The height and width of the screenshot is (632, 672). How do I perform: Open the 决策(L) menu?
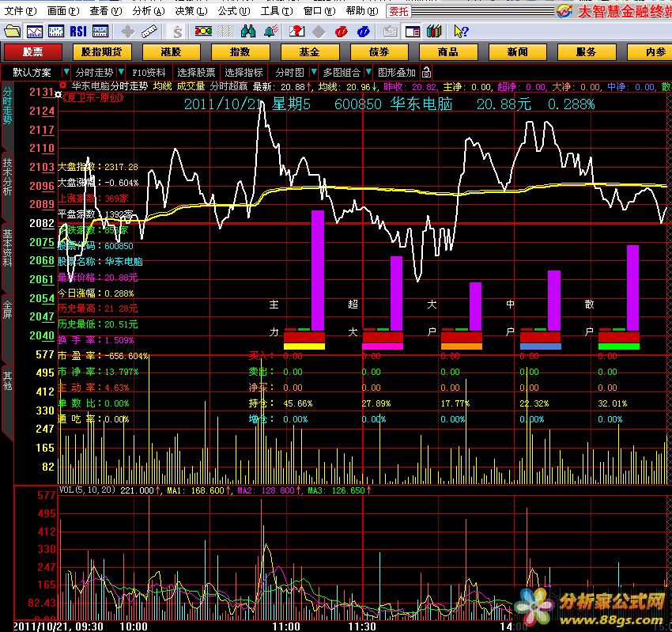click(191, 11)
